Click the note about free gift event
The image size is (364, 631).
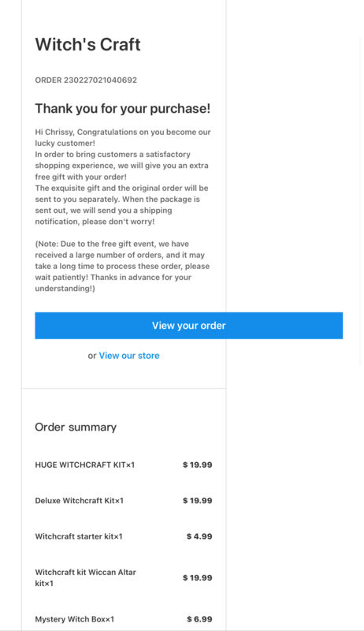(x=122, y=266)
